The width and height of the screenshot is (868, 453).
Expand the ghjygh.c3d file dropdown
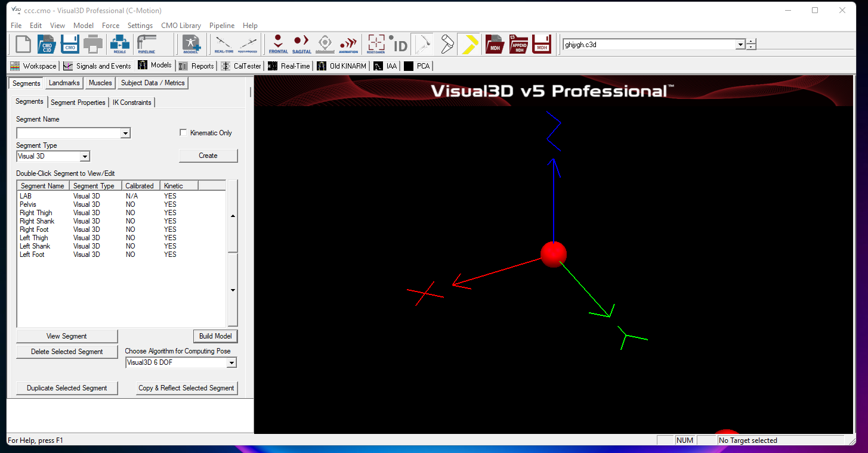click(x=740, y=44)
